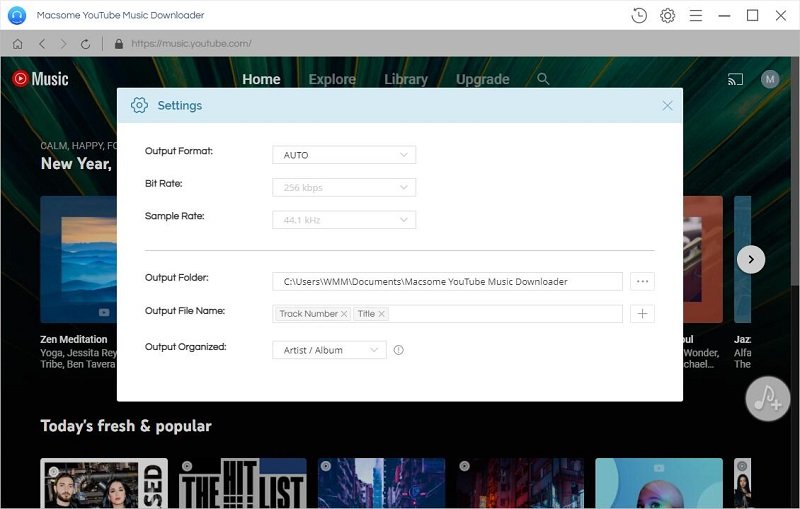Click the Output Organized info icon

tap(398, 350)
